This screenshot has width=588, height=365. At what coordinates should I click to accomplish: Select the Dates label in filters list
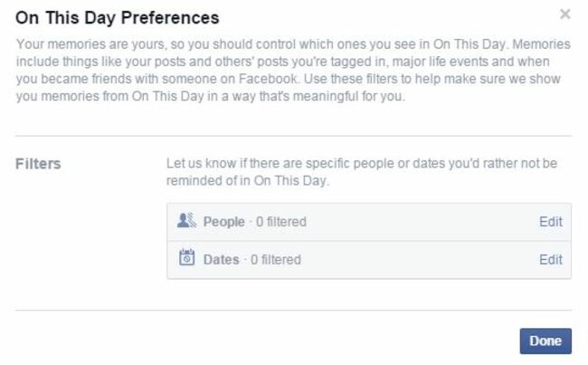click(x=222, y=259)
